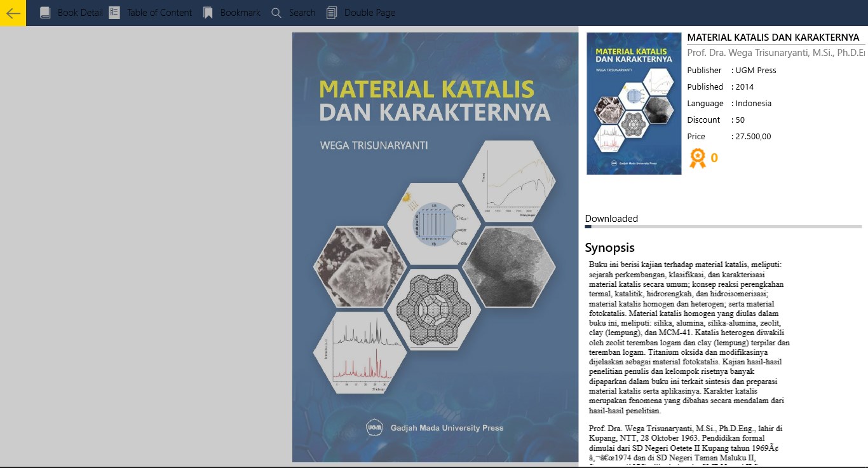Click the small book cover thumbnail
This screenshot has height=468, width=868.
[x=634, y=104]
